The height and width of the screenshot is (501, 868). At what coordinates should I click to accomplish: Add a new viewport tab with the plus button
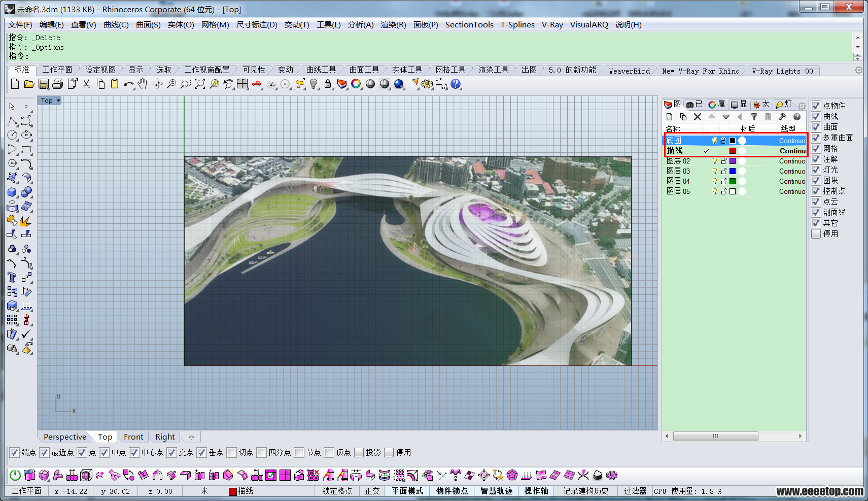pyautogui.click(x=191, y=437)
